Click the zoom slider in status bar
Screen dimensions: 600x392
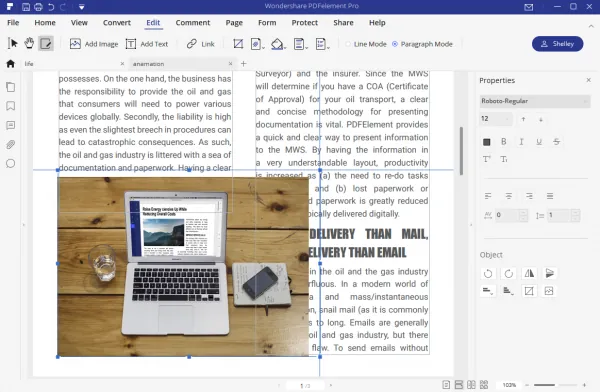(x=556, y=385)
